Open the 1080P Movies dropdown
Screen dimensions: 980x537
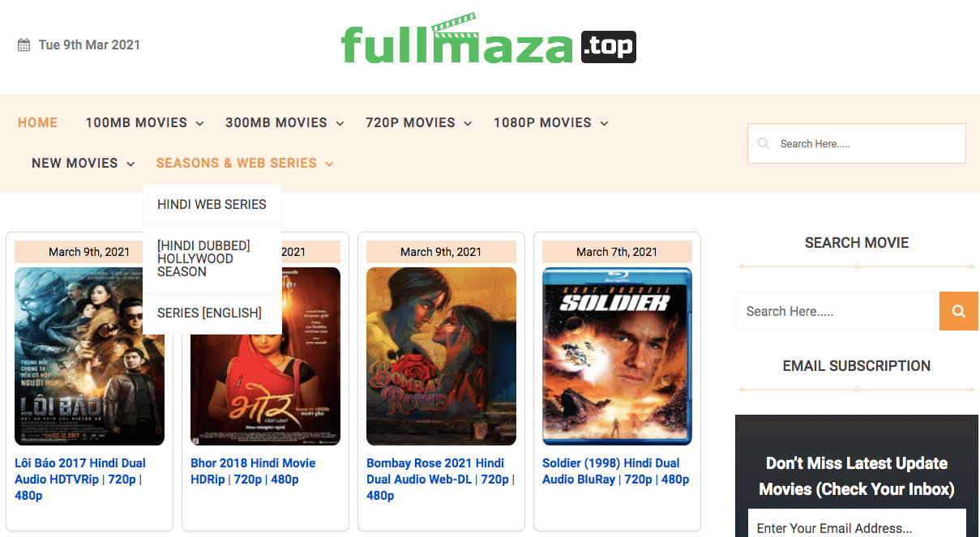coord(550,123)
